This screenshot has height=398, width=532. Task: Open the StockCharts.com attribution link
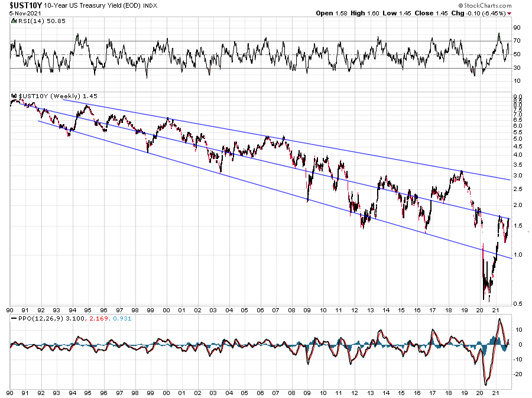[x=485, y=5]
